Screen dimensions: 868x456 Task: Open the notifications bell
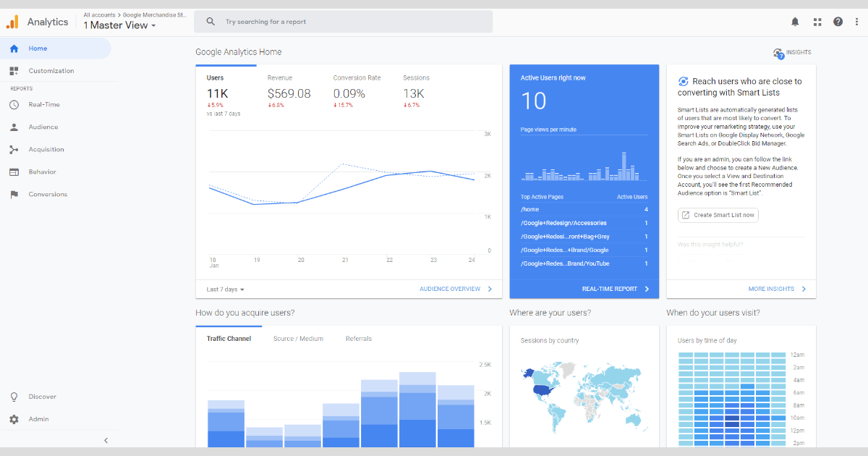[795, 22]
